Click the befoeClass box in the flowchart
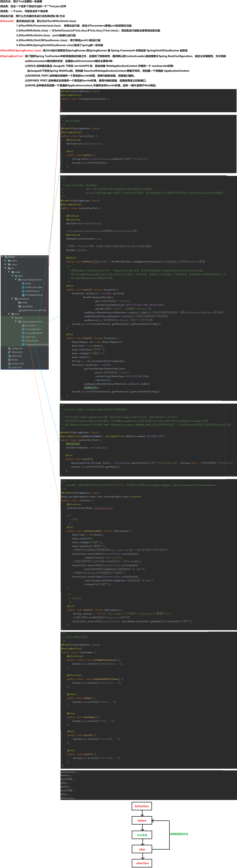The width and height of the screenshot is (237, 868). (x=142, y=806)
